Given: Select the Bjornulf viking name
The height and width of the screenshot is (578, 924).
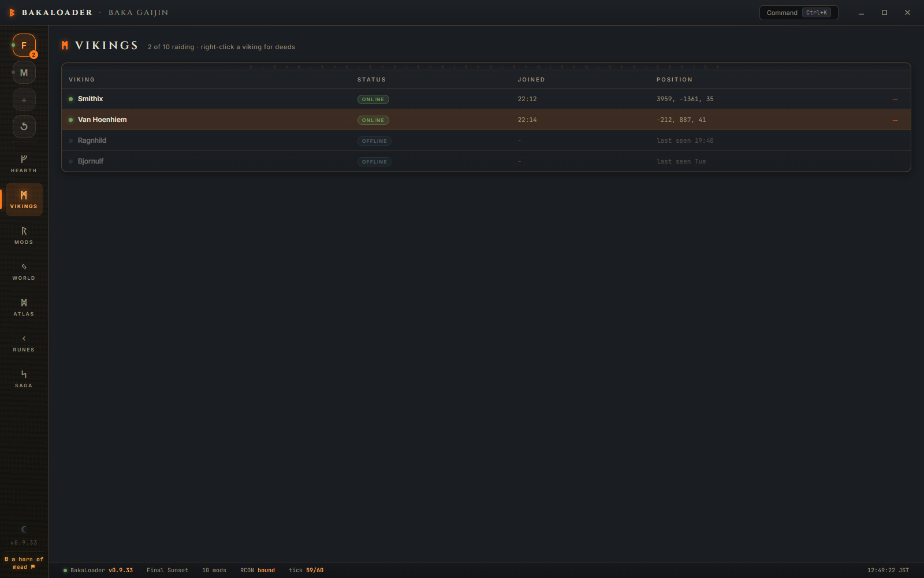Looking at the screenshot, I should point(91,161).
